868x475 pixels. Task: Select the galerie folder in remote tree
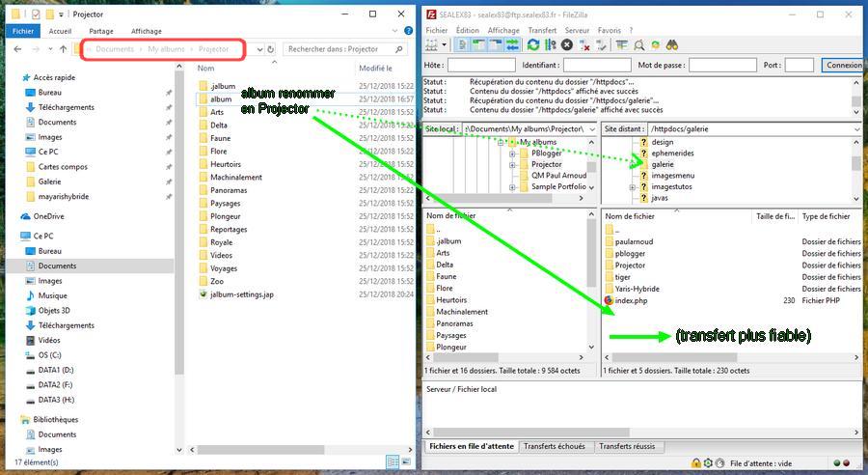coord(662,165)
